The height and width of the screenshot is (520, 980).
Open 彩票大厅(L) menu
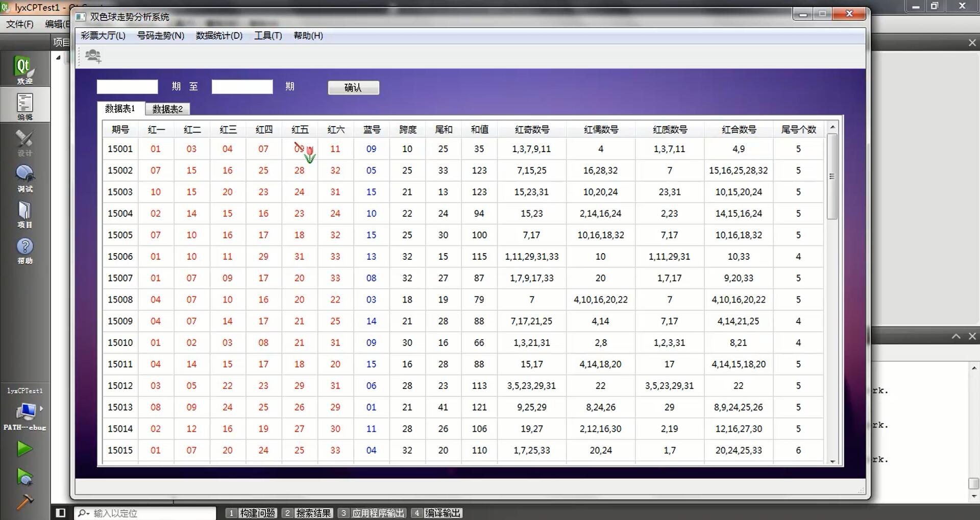103,36
